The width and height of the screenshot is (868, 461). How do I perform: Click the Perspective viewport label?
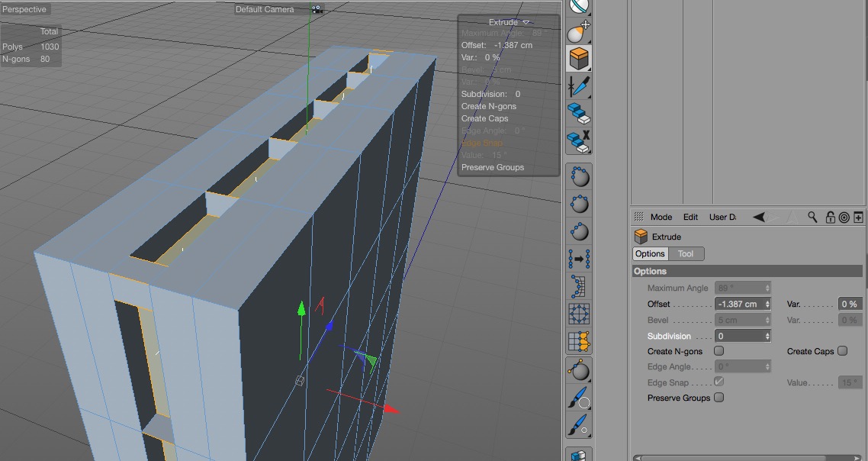tap(25, 9)
